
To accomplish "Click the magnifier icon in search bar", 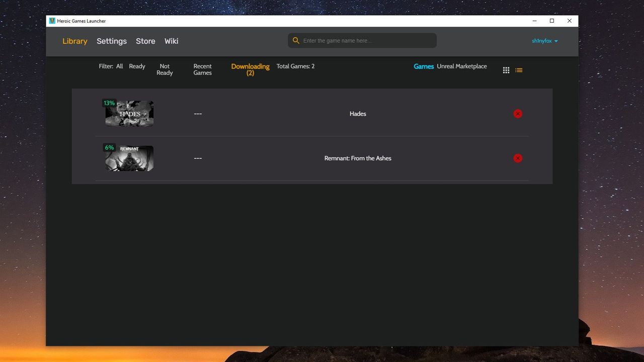I will tap(296, 41).
